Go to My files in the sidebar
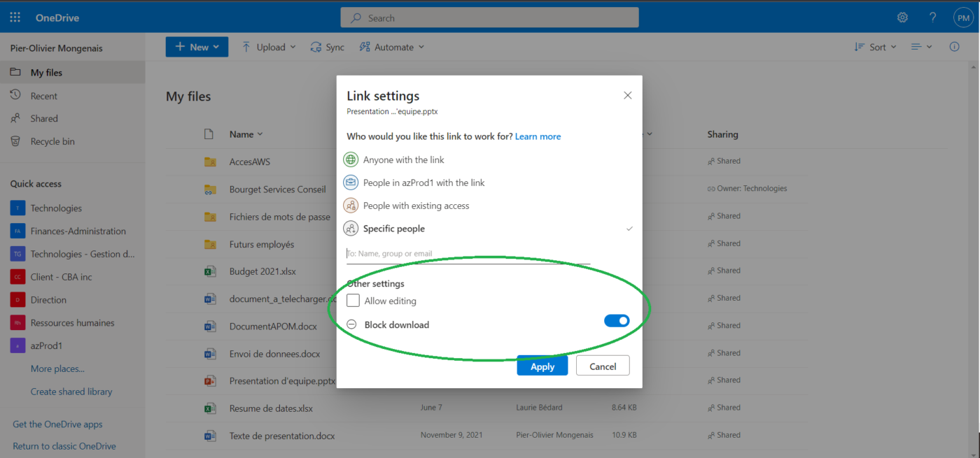Image resolution: width=980 pixels, height=458 pixels. (x=73, y=73)
